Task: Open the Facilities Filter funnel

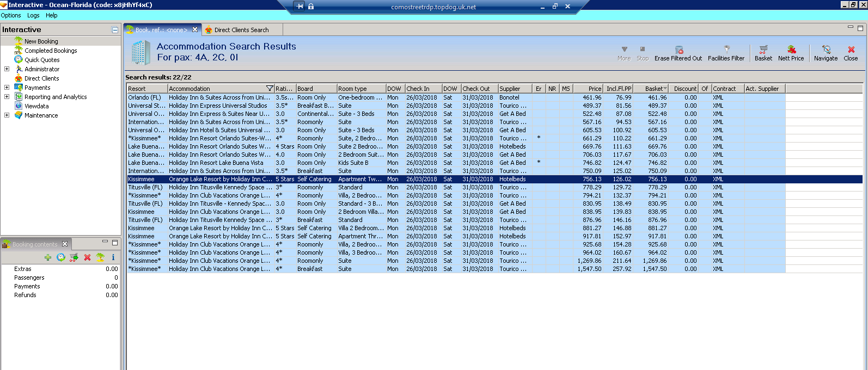Action: pyautogui.click(x=726, y=50)
